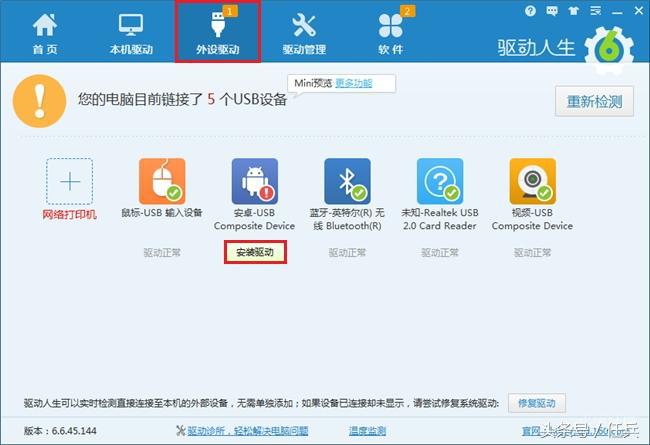The width and height of the screenshot is (650, 445).
Task: Click the orange exclamation warning icon
Action: (x=39, y=101)
